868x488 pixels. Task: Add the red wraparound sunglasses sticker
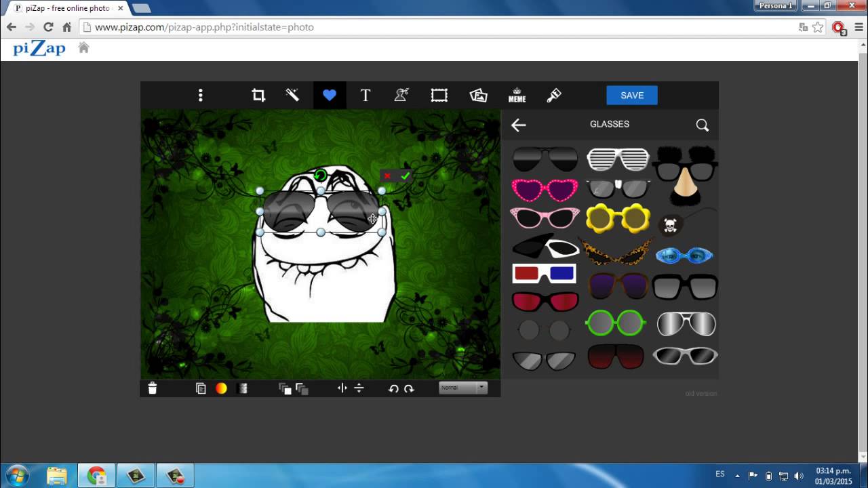coord(545,302)
